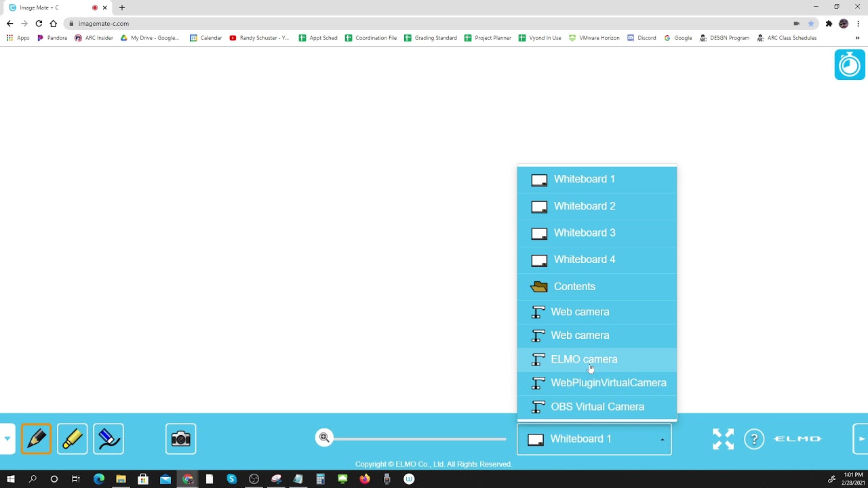Open the My Drive - Google bookmark
The height and width of the screenshot is (488, 868).
[x=150, y=38]
